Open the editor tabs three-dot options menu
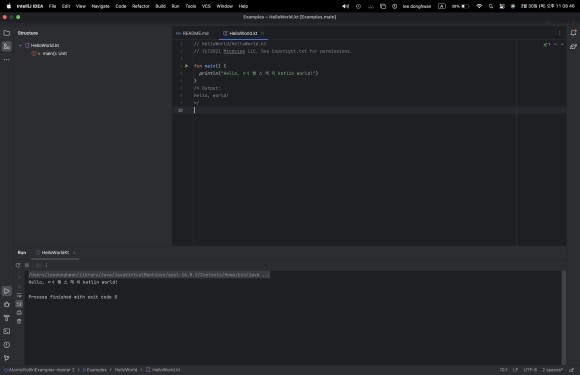The width and height of the screenshot is (580, 375). pyautogui.click(x=559, y=33)
